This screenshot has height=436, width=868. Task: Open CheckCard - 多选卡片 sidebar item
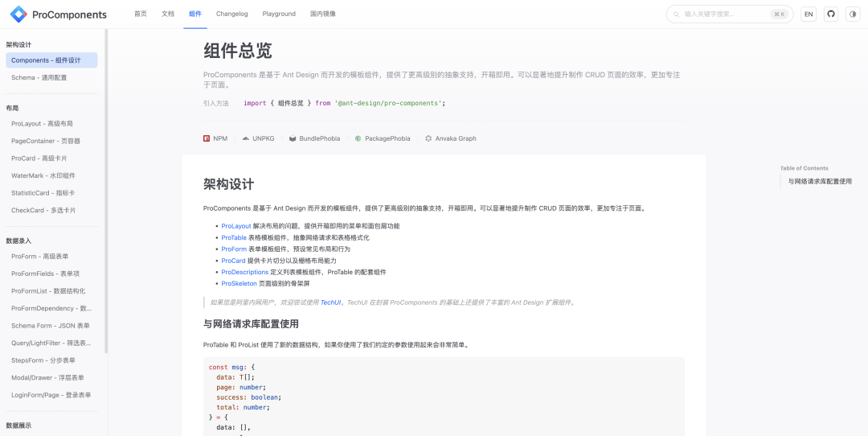pos(51,210)
